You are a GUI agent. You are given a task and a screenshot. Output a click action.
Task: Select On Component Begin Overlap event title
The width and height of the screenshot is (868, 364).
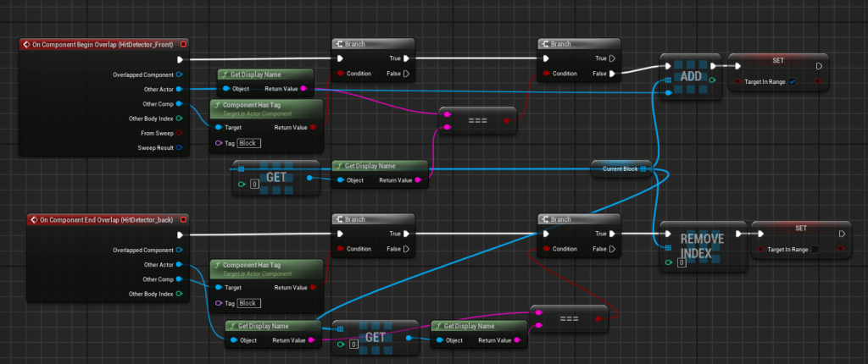pyautogui.click(x=102, y=44)
